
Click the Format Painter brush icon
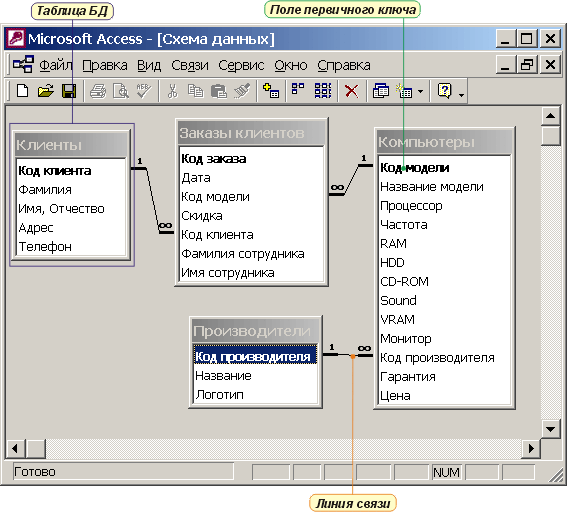(x=242, y=91)
